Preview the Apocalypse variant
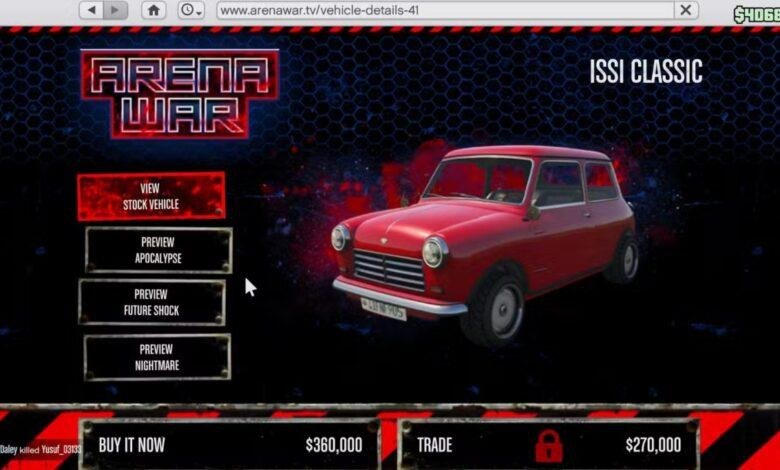This screenshot has height=470, width=780. click(x=158, y=250)
